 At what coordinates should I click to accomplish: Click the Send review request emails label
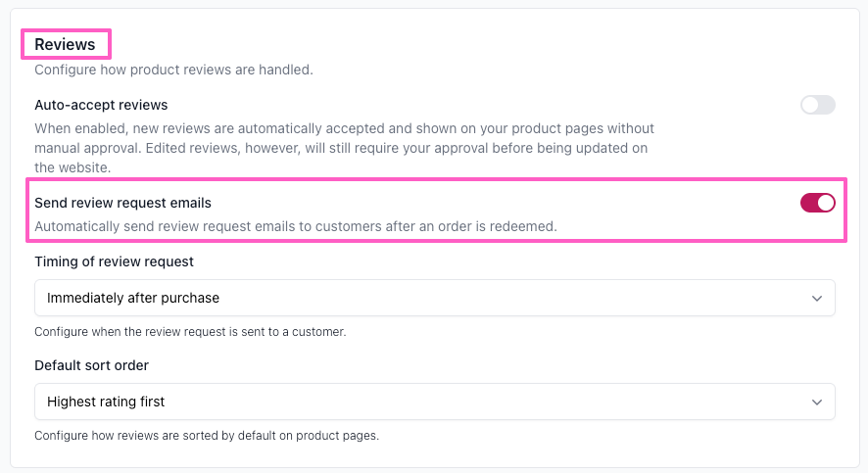pos(122,203)
